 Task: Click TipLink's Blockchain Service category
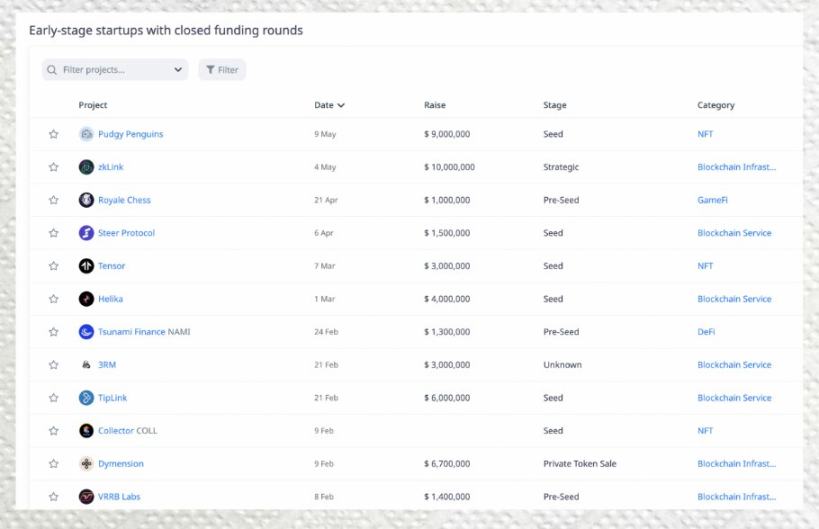click(x=734, y=397)
